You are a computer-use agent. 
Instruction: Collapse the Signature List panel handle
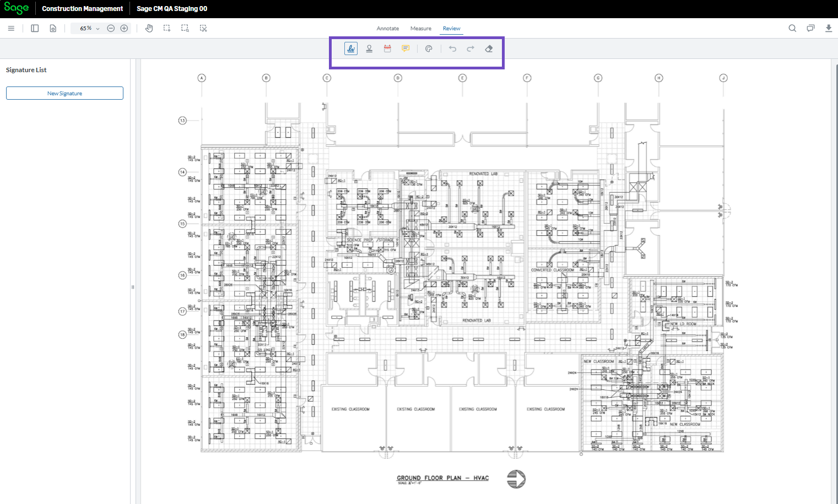click(133, 287)
